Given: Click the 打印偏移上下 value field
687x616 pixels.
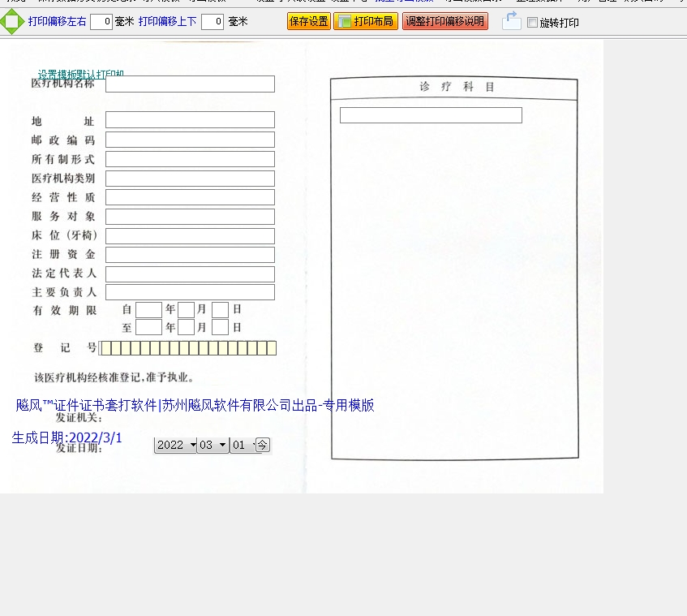Looking at the screenshot, I should tap(213, 22).
